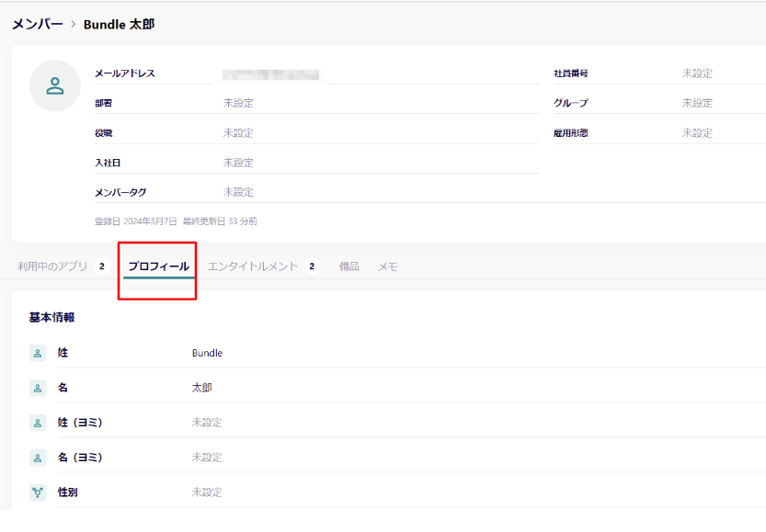The width and height of the screenshot is (766, 532).
Task: Click the 役職 未設定 value
Action: coord(238,133)
